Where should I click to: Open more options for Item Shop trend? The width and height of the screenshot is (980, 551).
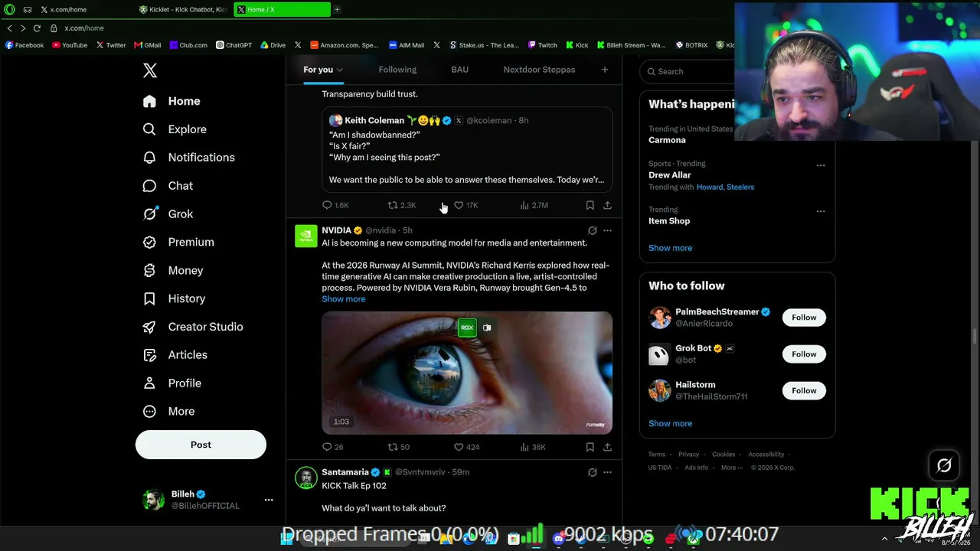[821, 211]
